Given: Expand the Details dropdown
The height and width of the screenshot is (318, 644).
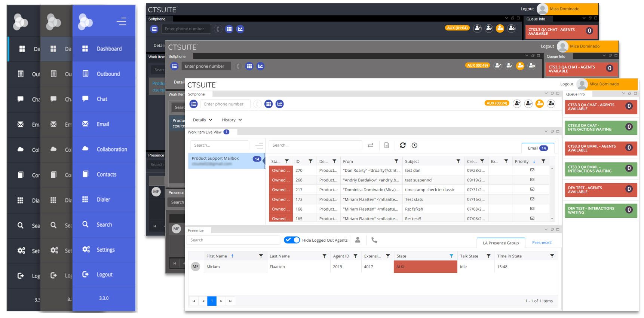Looking at the screenshot, I should coord(202,120).
